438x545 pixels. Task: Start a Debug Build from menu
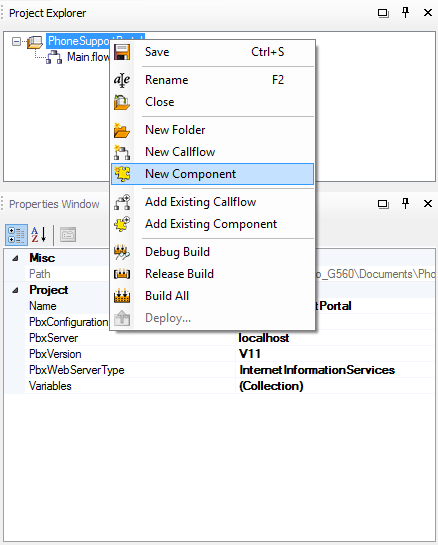pyautogui.click(x=212, y=252)
